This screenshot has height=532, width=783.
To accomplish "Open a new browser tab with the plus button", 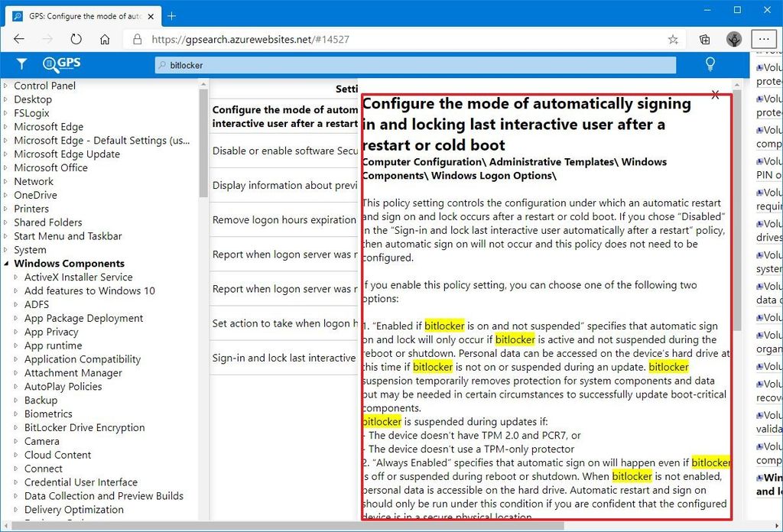I will [x=171, y=15].
